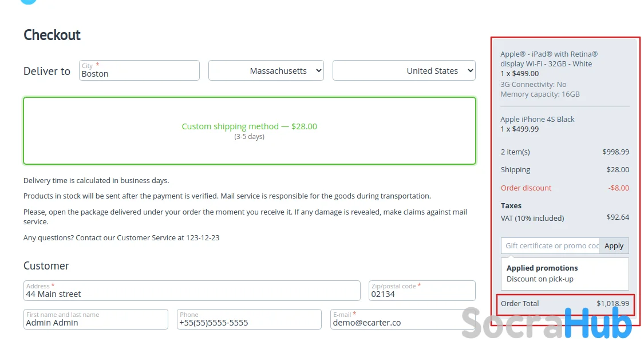Click the VAT (10% included) tax line
This screenshot has width=644, height=341.
tap(565, 218)
